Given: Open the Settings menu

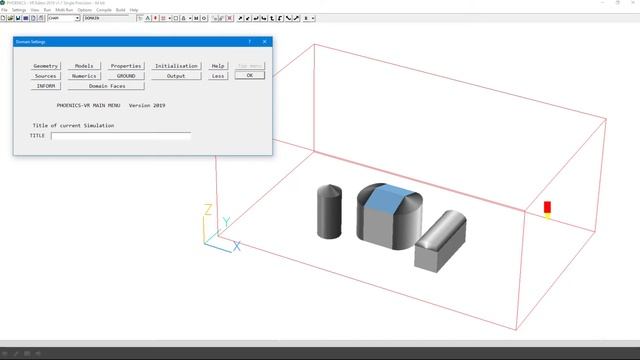Looking at the screenshot, I should click(19, 10).
